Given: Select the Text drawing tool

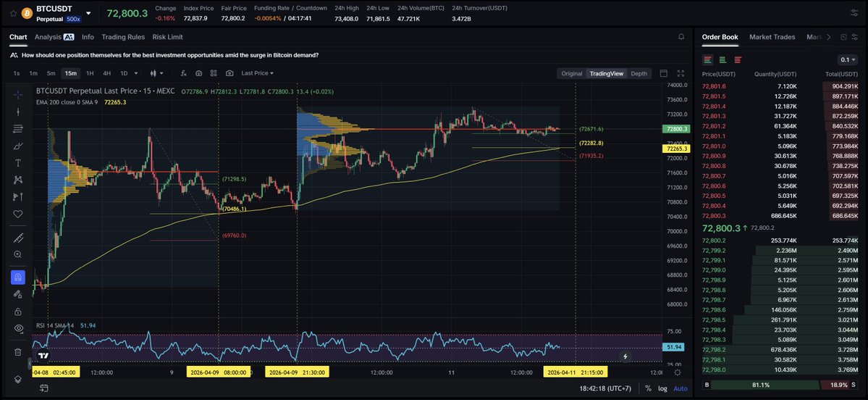Looking at the screenshot, I should click(18, 163).
